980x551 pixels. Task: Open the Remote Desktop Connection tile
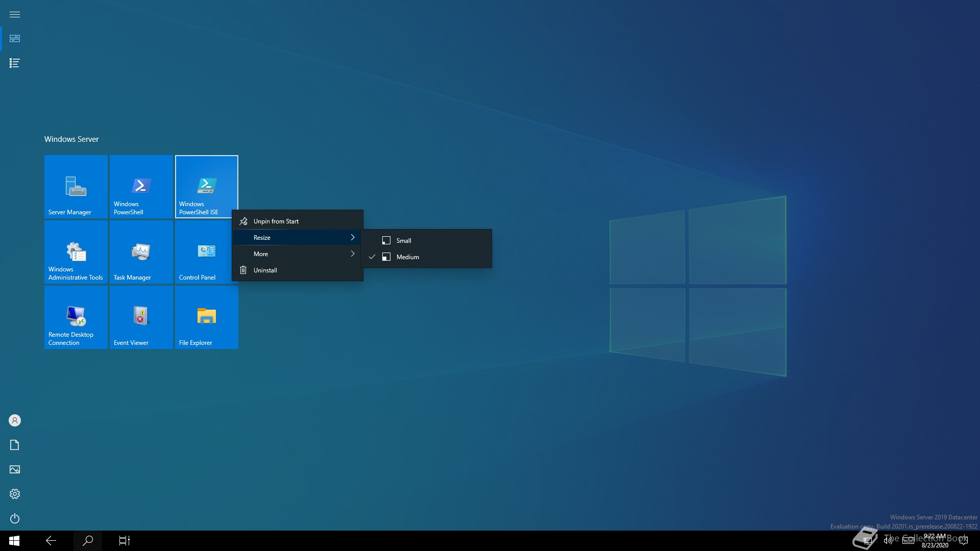tap(76, 317)
